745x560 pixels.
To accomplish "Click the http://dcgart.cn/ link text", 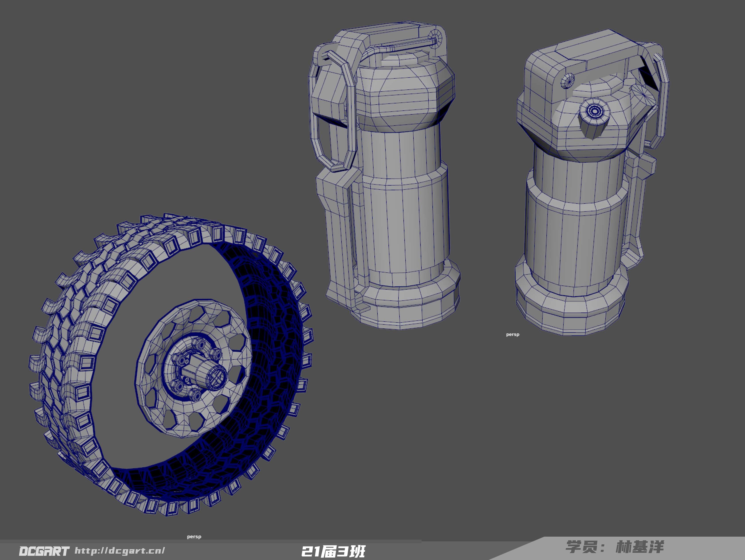I will pyautogui.click(x=120, y=550).
